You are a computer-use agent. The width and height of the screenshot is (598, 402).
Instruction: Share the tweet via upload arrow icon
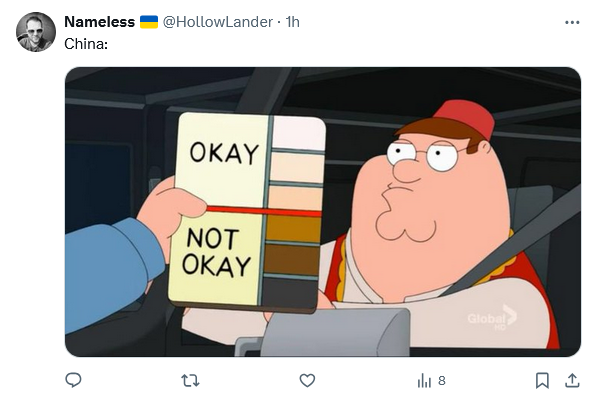click(x=572, y=381)
